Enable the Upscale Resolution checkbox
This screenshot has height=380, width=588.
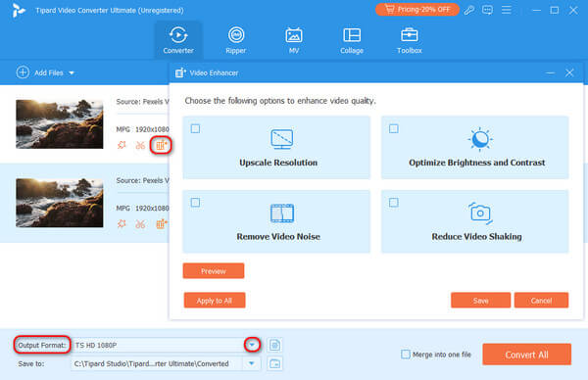coord(195,129)
